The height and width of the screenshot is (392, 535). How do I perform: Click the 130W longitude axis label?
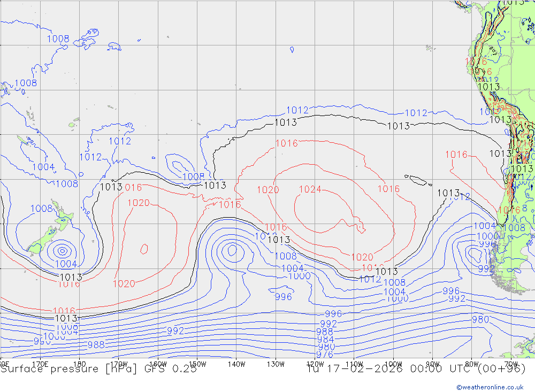click(x=276, y=364)
